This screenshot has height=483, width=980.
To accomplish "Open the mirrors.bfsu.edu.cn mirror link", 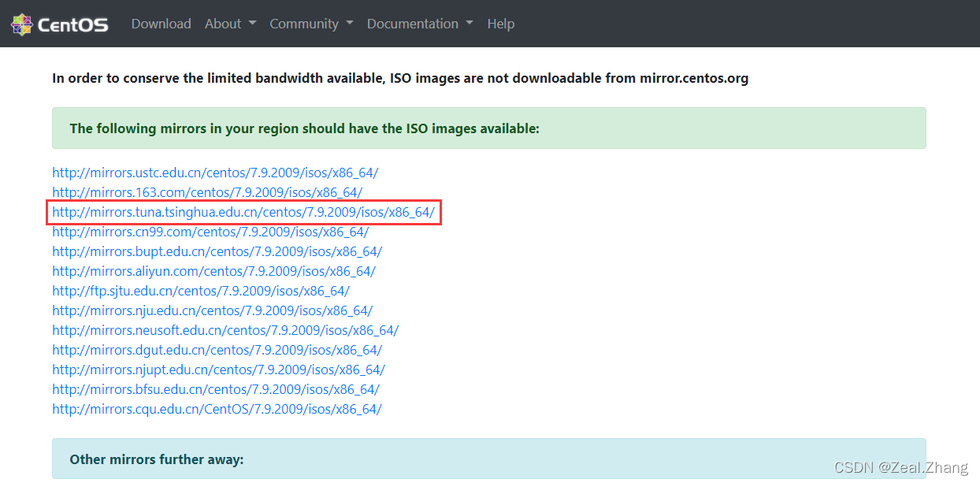I will (x=215, y=389).
